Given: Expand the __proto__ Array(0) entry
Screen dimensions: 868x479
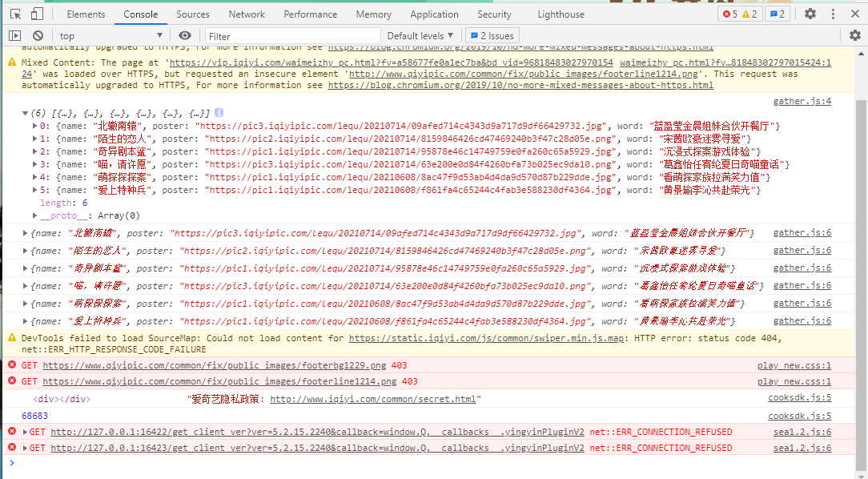Looking at the screenshot, I should click(34, 215).
